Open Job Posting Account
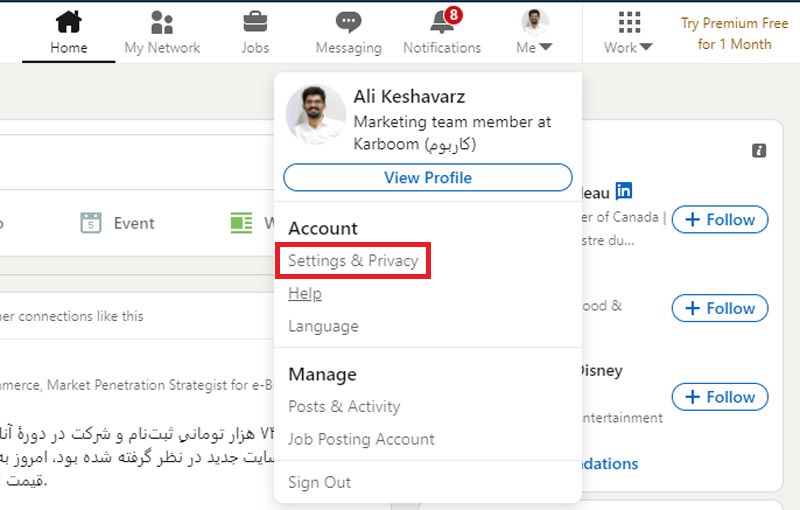 pyautogui.click(x=361, y=439)
